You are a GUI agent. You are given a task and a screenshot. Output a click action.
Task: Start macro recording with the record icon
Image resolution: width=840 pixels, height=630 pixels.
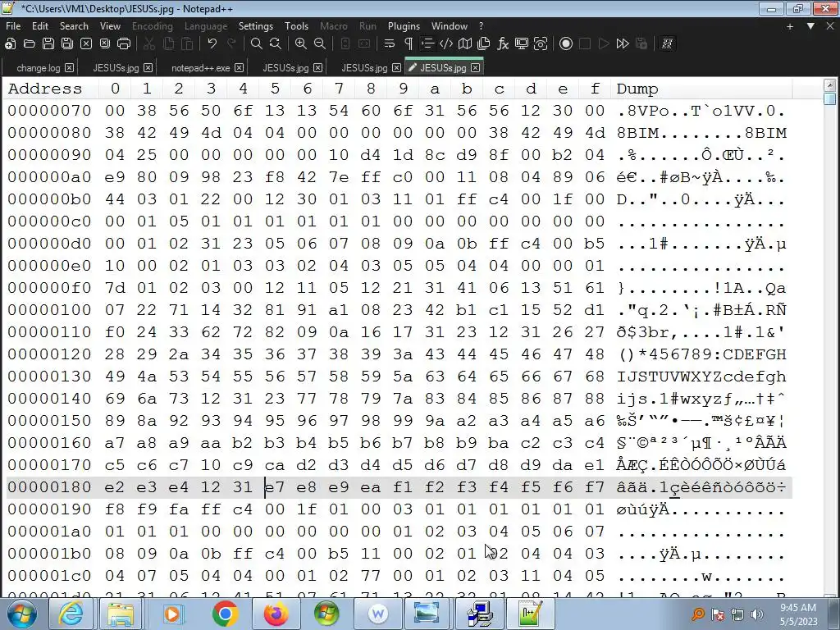pos(566,44)
